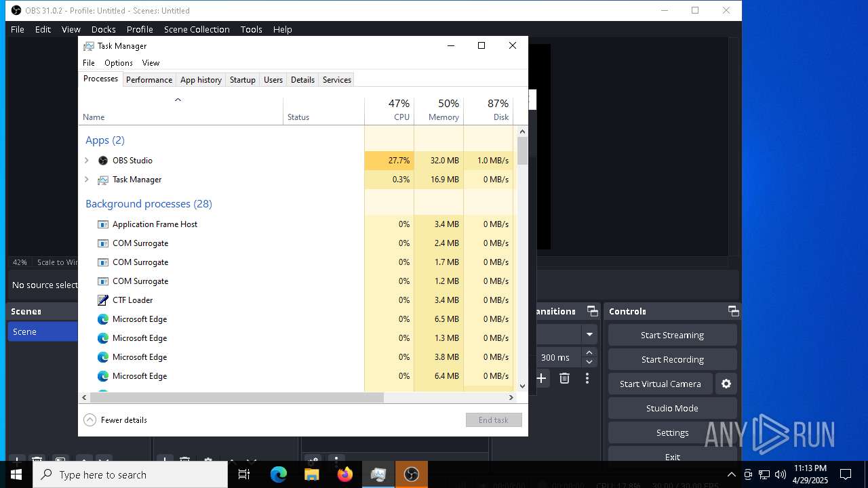Viewport: 868px width, 488px height.
Task: Click the CTF Loader process icon
Action: pos(103,300)
